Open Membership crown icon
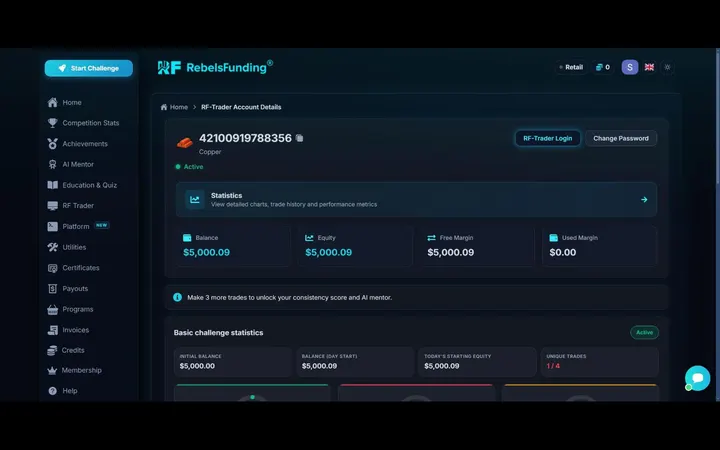The width and height of the screenshot is (720, 450). (52, 371)
